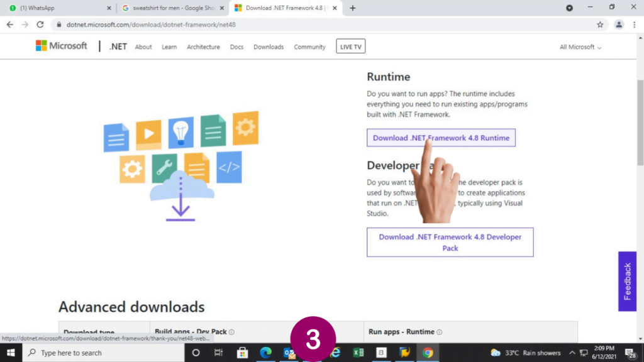Open the Feedback side button
The width and height of the screenshot is (644, 362).
[627, 282]
